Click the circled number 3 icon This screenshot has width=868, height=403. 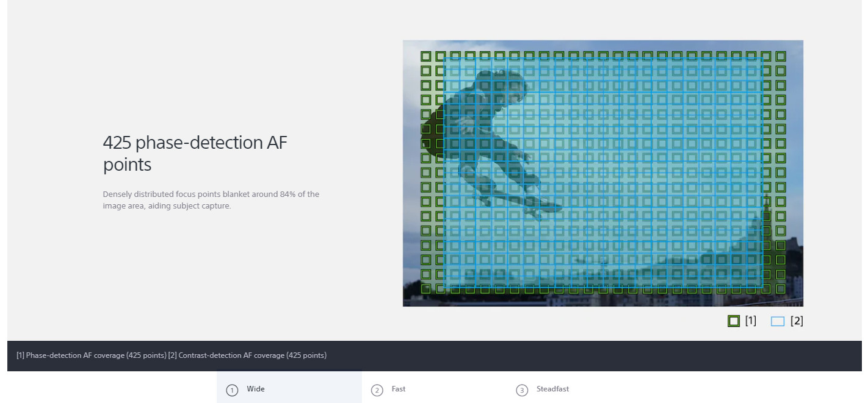[x=522, y=390]
